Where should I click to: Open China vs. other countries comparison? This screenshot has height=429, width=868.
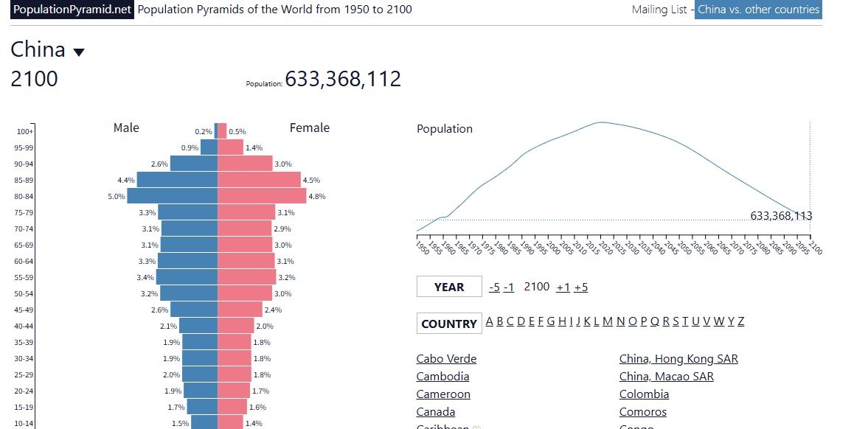click(x=758, y=10)
